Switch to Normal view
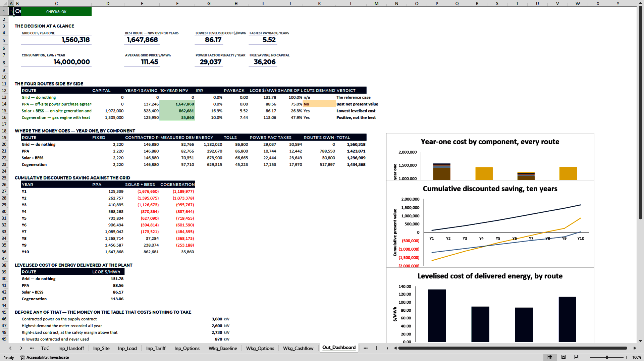This screenshot has width=644, height=361. click(x=550, y=357)
